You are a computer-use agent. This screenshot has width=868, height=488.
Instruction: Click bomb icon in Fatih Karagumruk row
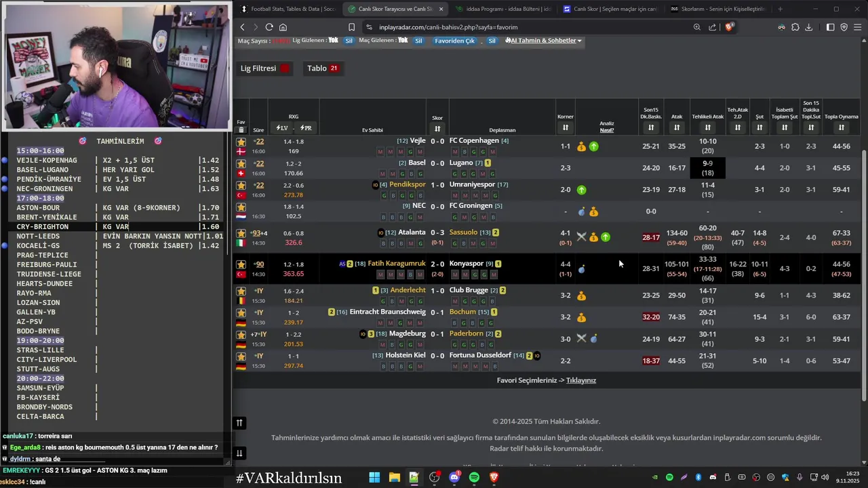(581, 269)
